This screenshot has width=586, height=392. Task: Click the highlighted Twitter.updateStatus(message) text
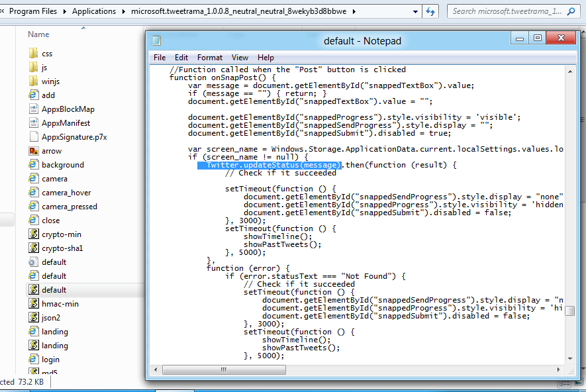tap(269, 165)
